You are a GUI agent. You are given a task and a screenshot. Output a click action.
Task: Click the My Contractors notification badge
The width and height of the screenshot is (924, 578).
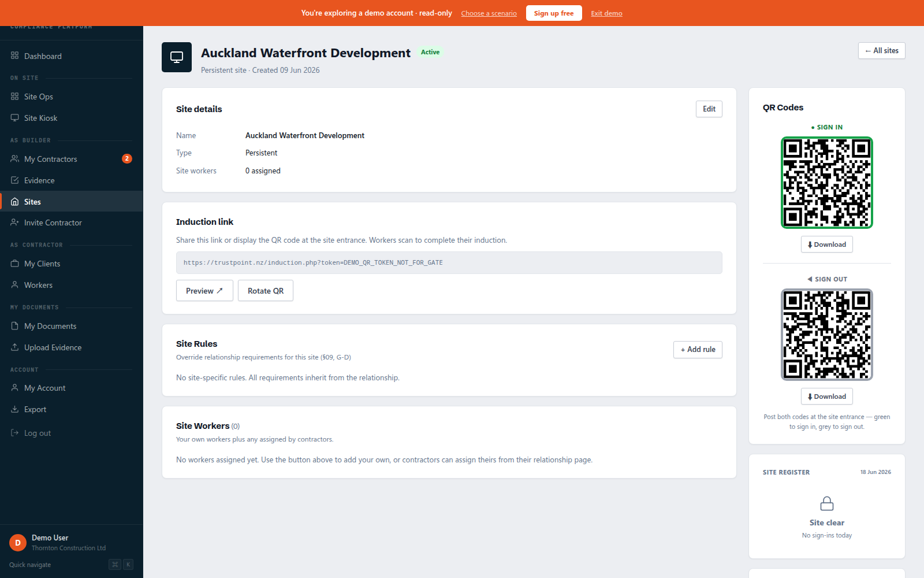[x=127, y=158]
